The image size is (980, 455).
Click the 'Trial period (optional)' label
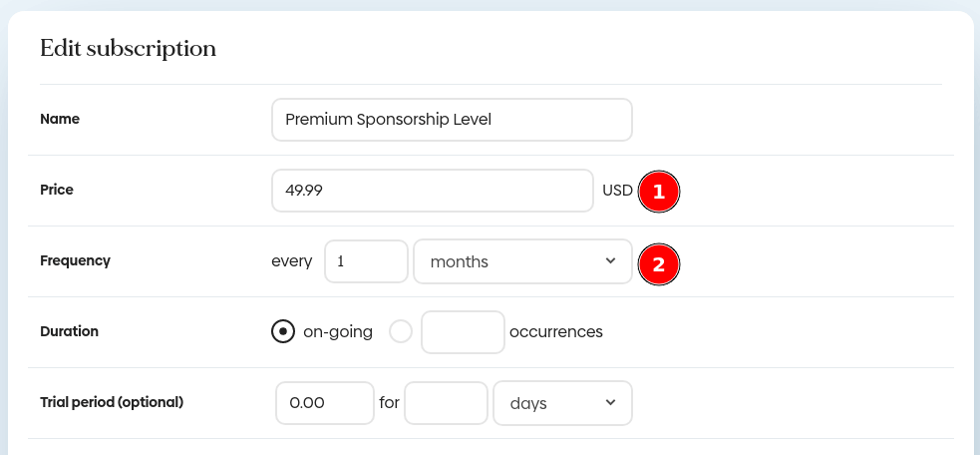[x=112, y=403]
